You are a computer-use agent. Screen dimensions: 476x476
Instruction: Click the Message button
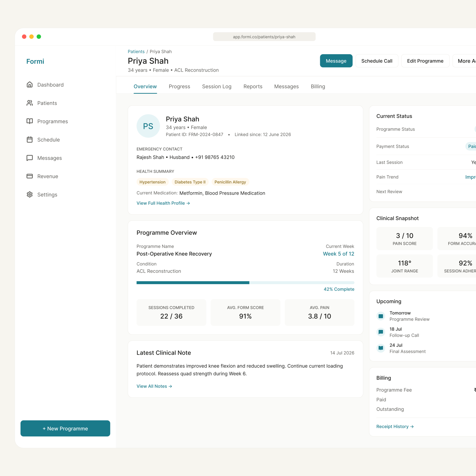coord(336,61)
